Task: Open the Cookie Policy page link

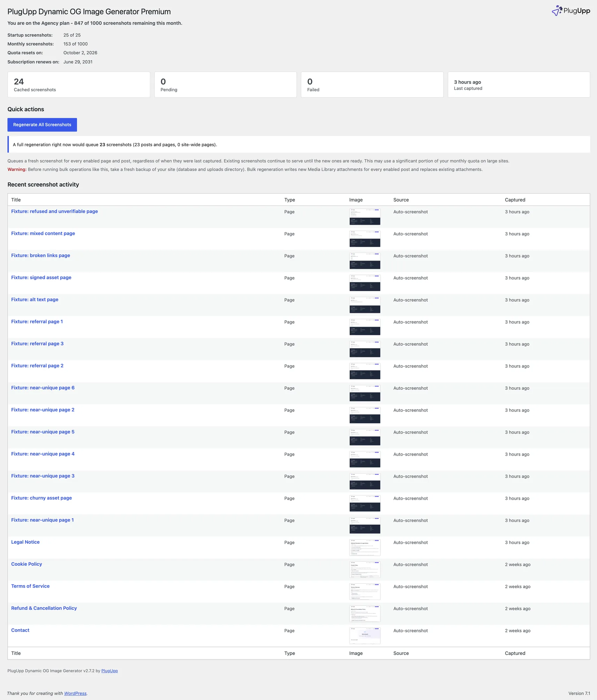Action: tap(27, 564)
